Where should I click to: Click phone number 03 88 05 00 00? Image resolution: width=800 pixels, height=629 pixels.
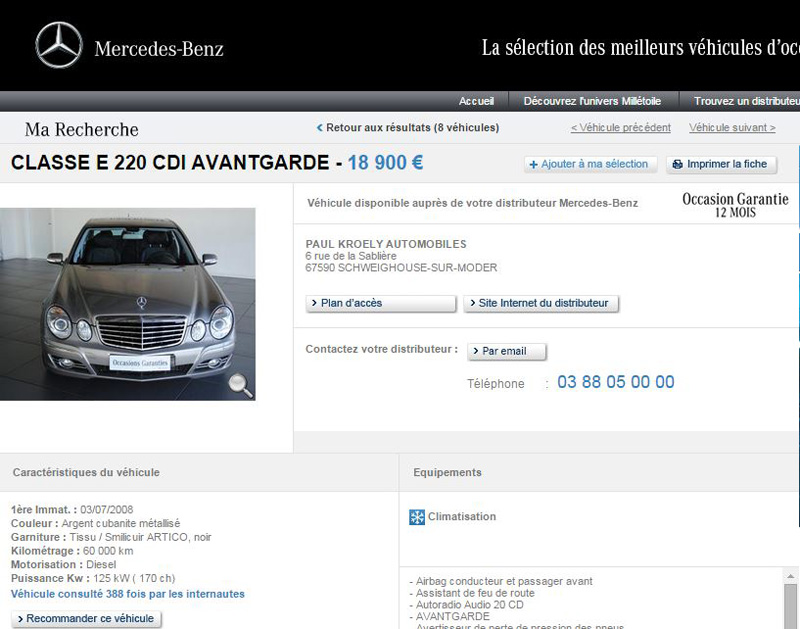(615, 382)
